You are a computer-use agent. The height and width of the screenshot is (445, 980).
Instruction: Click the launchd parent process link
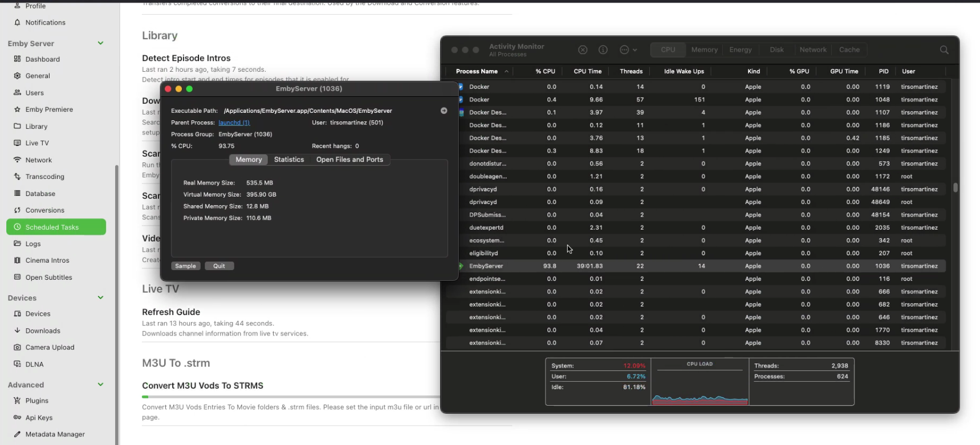tap(234, 123)
